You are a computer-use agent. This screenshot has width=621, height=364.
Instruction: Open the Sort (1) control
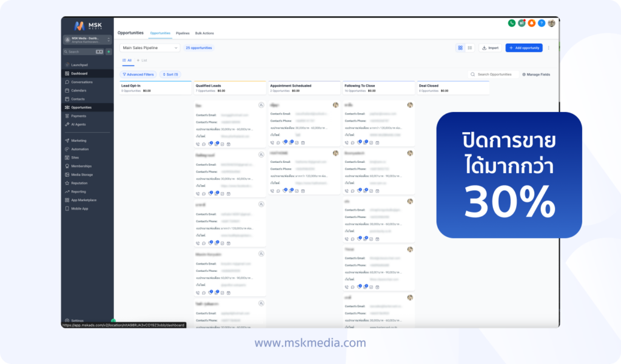(x=170, y=74)
